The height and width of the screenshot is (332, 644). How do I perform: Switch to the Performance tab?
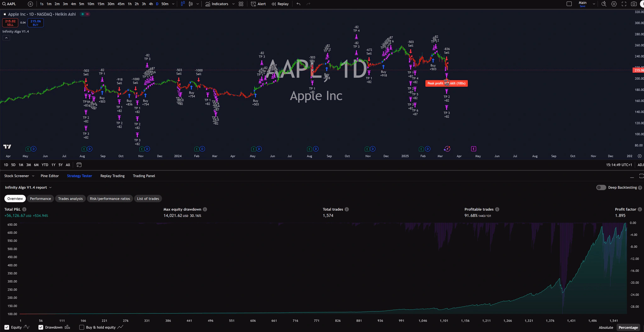tap(40, 199)
